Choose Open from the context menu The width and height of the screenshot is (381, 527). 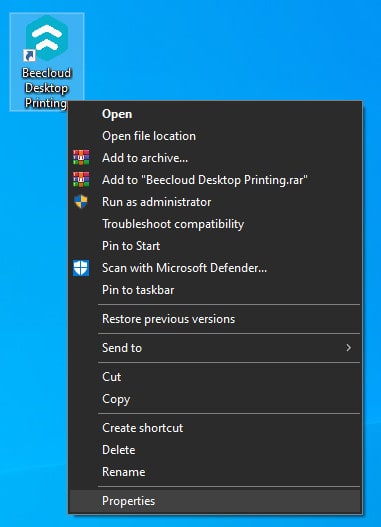point(215,114)
